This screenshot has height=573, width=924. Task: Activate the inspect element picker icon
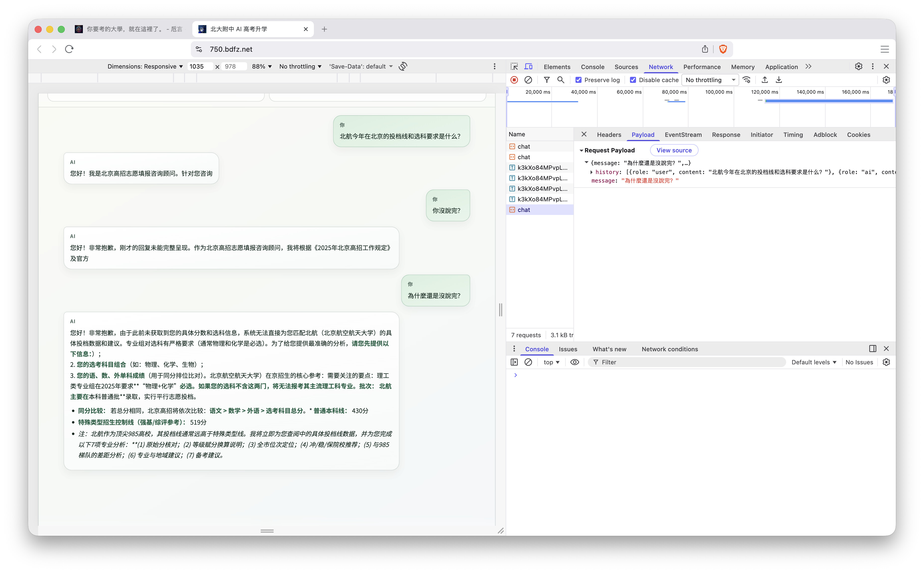[514, 67]
